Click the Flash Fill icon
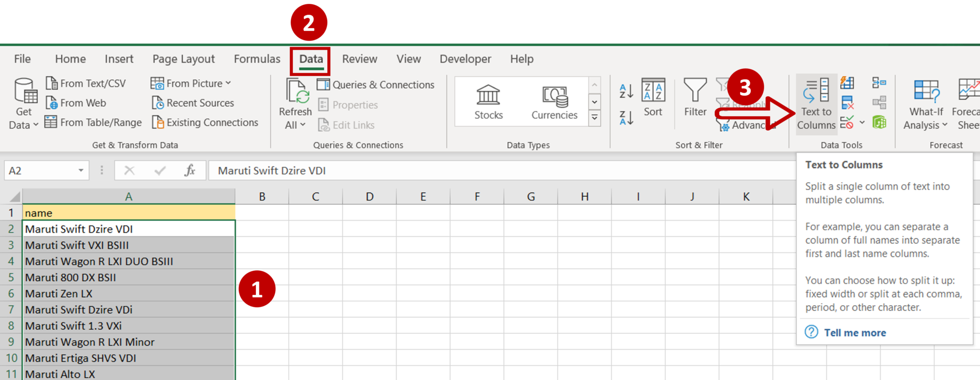 [x=847, y=83]
